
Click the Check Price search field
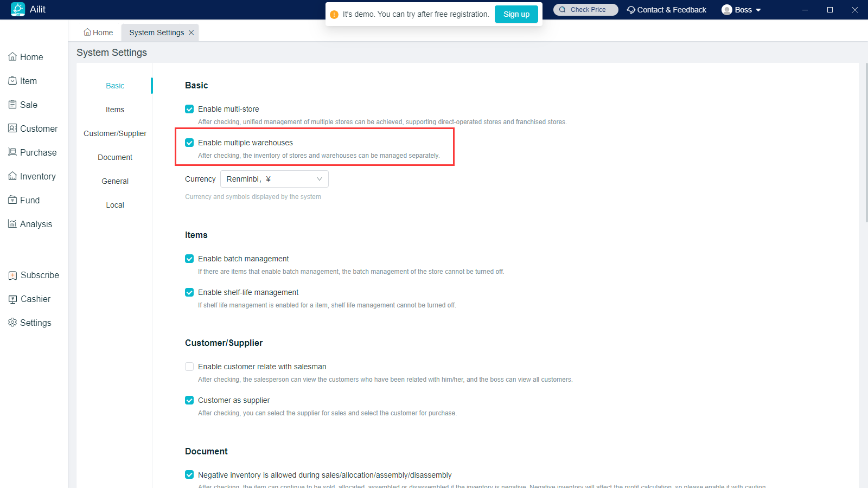[586, 10]
